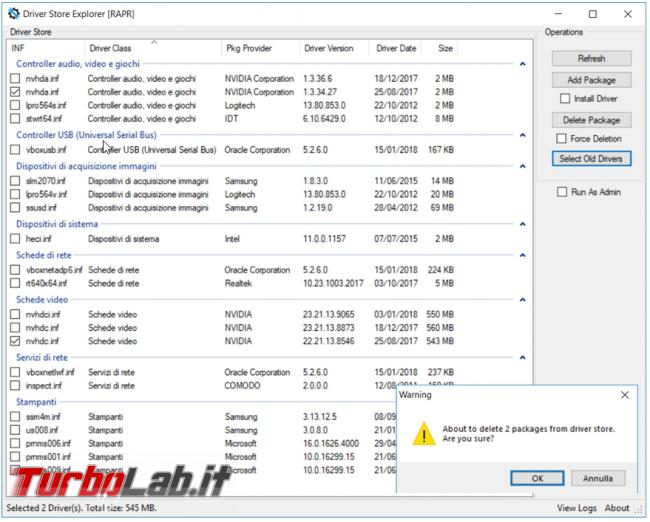Image resolution: width=650 pixels, height=522 pixels.
Task: Maximize the Driver Store Explorer window
Action: (x=593, y=14)
